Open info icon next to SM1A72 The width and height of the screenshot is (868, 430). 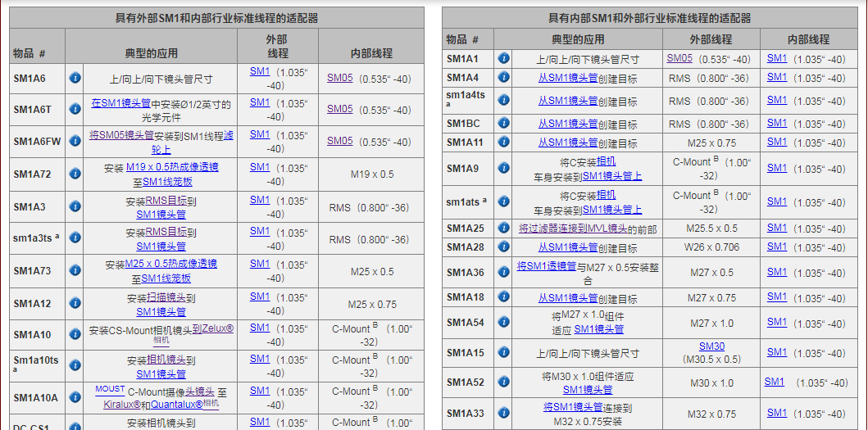point(75,174)
